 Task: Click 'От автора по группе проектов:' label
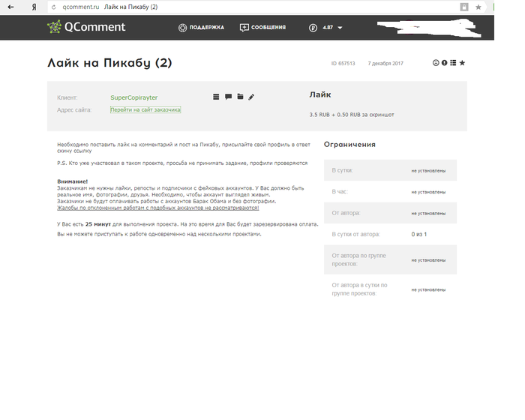pyautogui.click(x=359, y=259)
